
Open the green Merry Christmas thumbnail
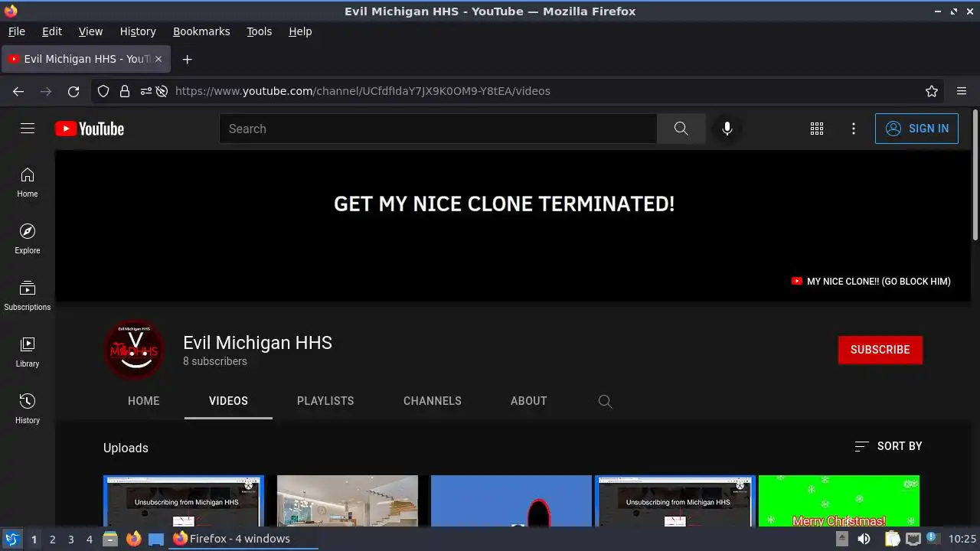coord(839,500)
